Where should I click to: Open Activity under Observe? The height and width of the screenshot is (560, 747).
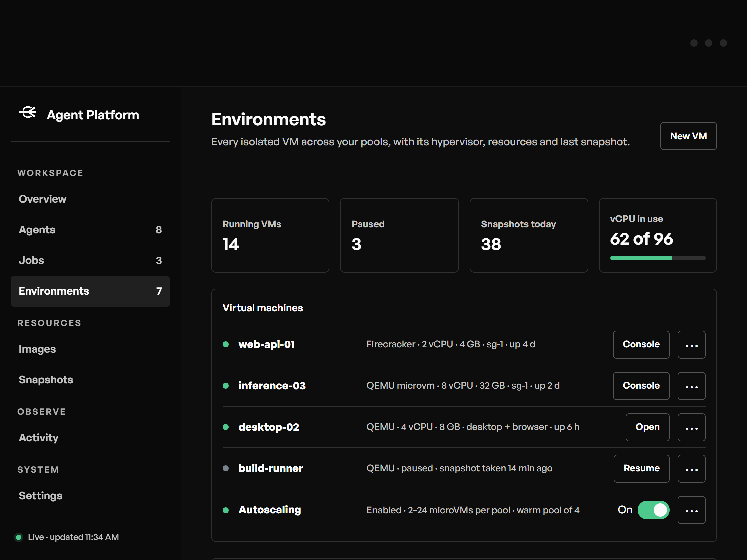click(90, 438)
